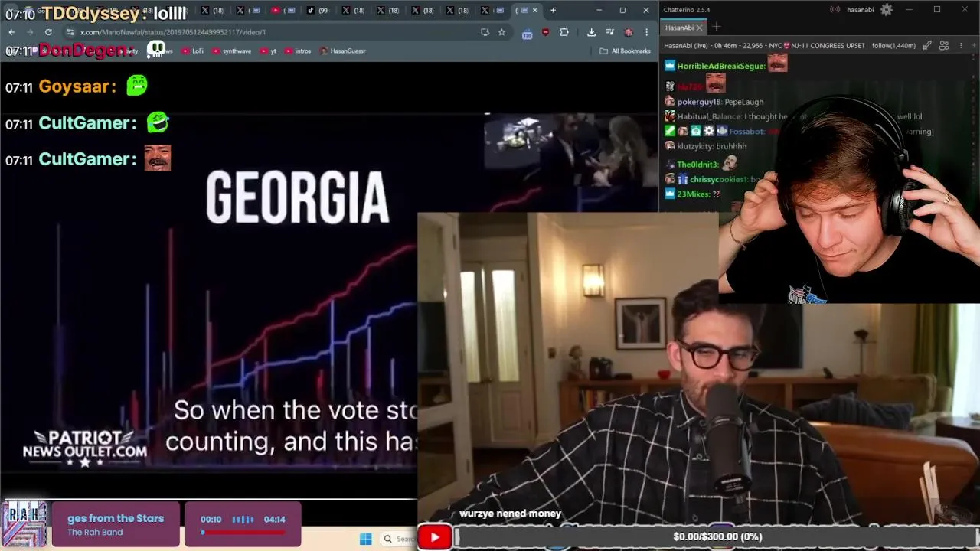Open Chatterino settings gear

point(887,10)
